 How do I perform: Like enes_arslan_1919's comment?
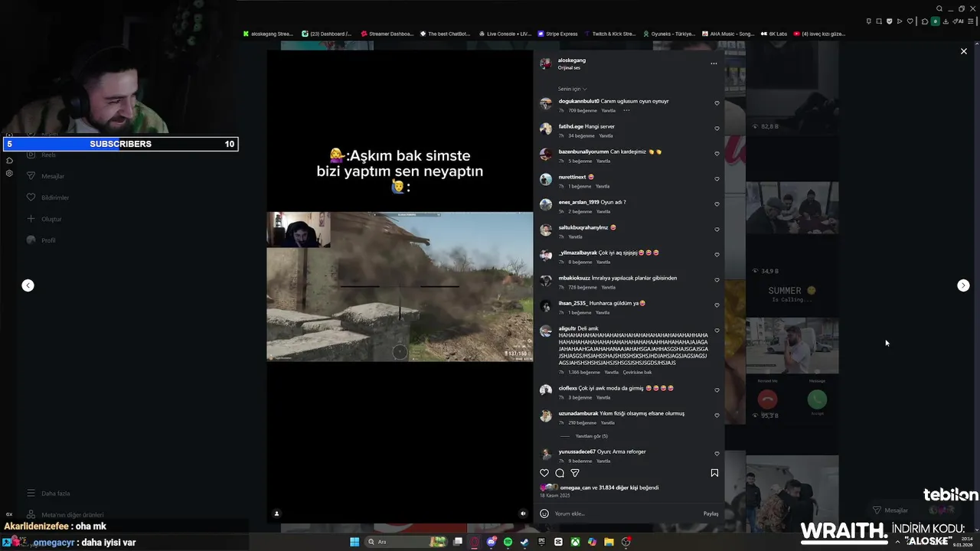coord(717,204)
